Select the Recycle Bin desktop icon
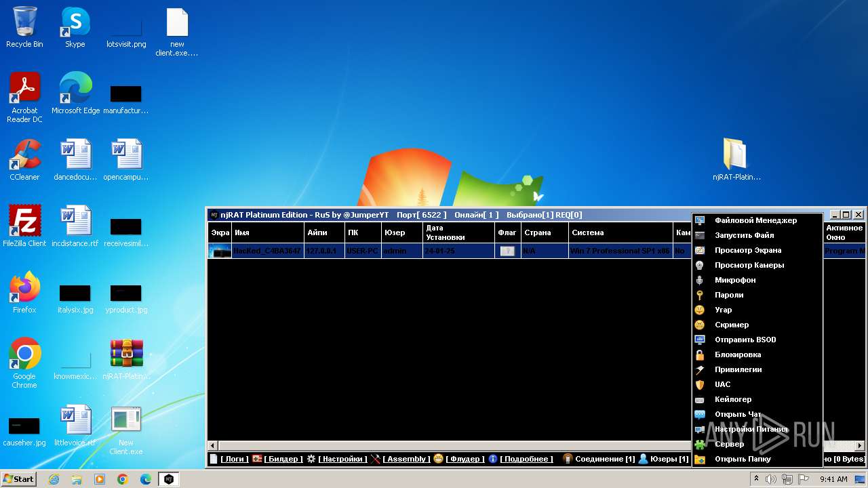The image size is (868, 488). [24, 28]
